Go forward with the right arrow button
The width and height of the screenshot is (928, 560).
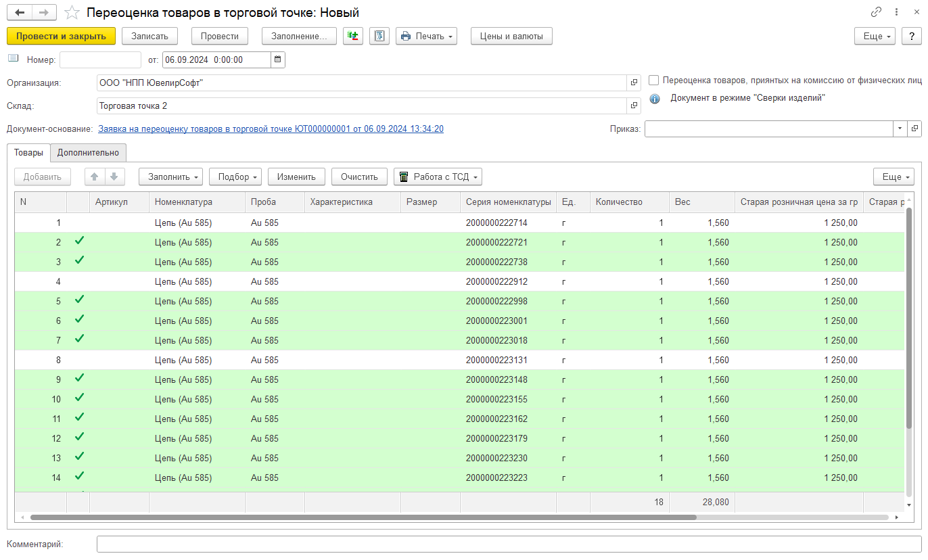(x=44, y=13)
